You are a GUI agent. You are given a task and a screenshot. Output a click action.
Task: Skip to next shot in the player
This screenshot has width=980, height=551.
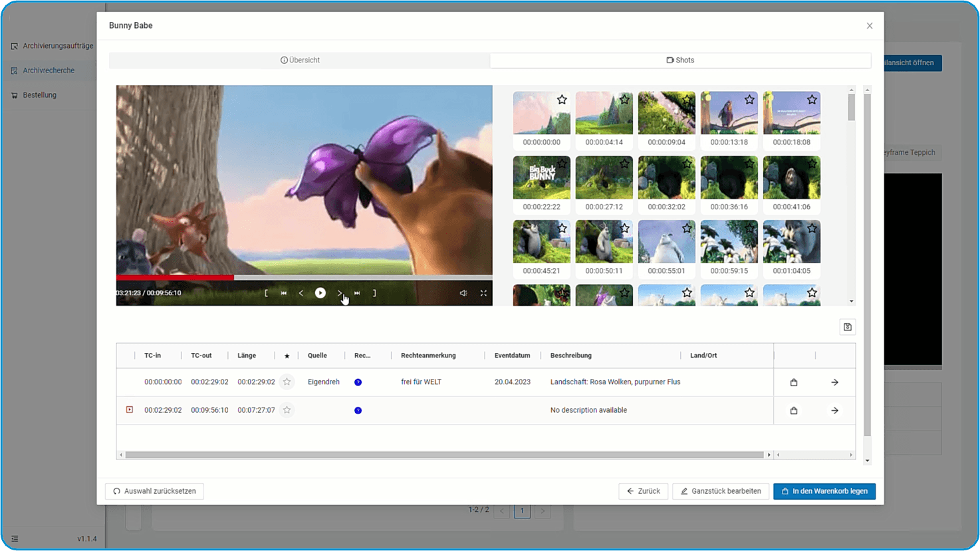[x=357, y=293]
